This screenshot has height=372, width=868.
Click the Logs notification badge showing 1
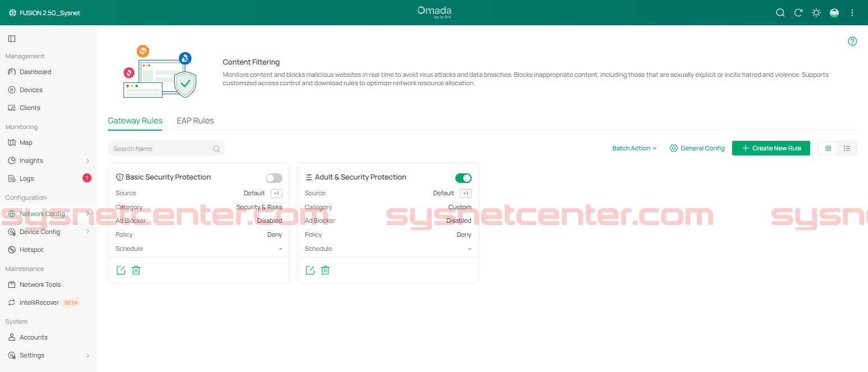pos(87,178)
